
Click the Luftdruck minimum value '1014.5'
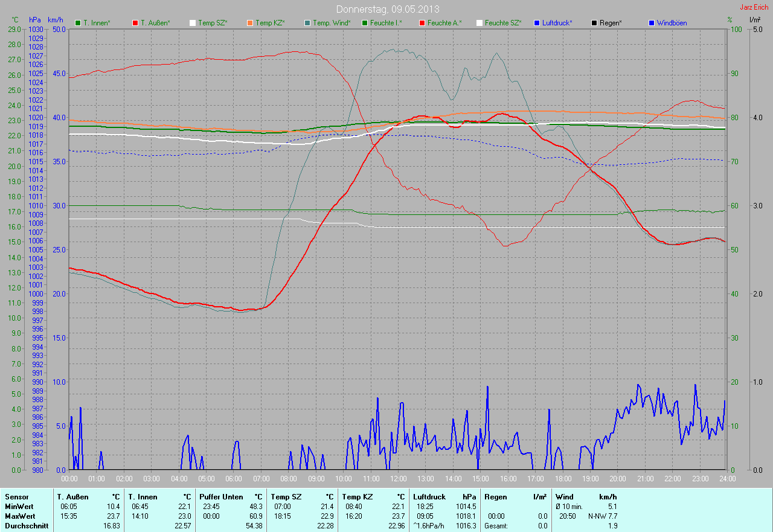(x=466, y=507)
